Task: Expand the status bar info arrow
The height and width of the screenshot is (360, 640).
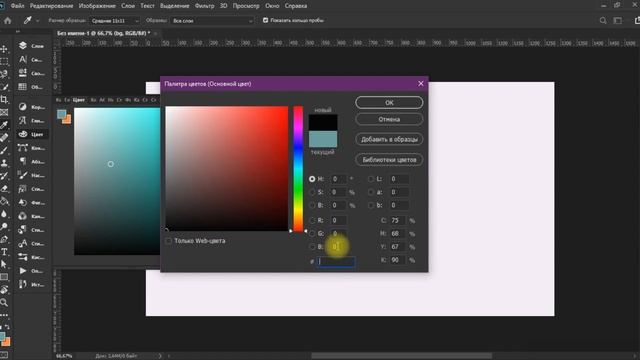Action: 160,356
